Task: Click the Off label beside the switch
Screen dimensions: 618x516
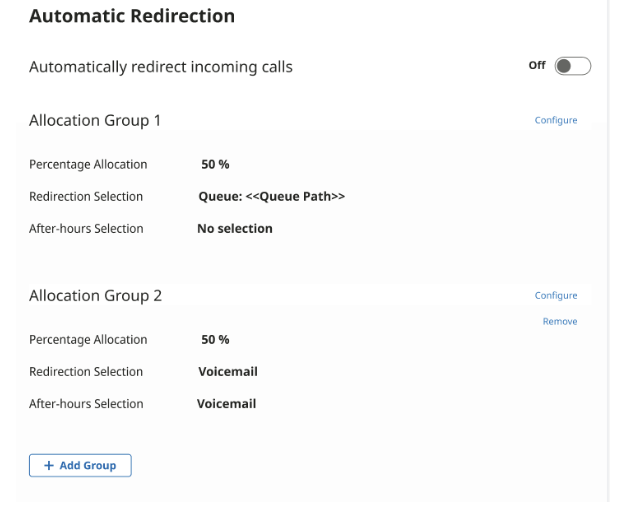Action: (537, 66)
